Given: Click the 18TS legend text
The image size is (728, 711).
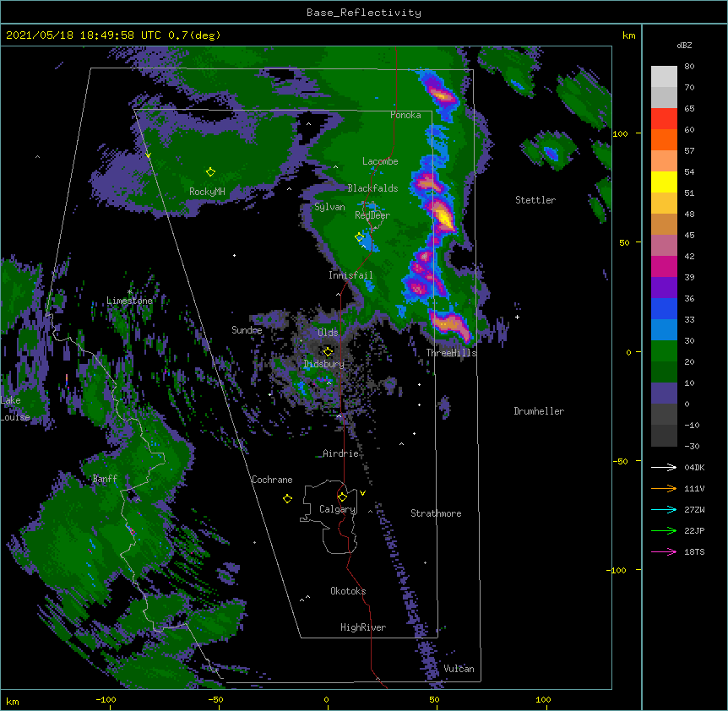Looking at the screenshot, I should [694, 551].
